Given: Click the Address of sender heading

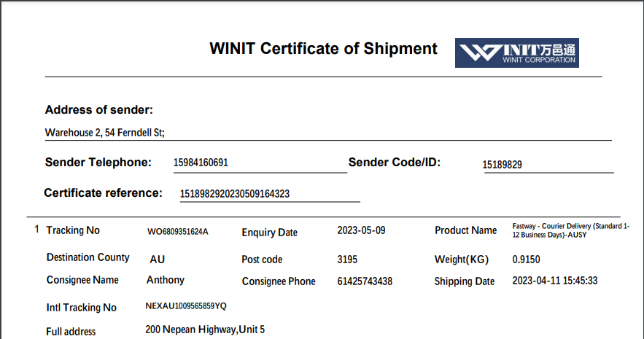Looking at the screenshot, I should pos(99,110).
